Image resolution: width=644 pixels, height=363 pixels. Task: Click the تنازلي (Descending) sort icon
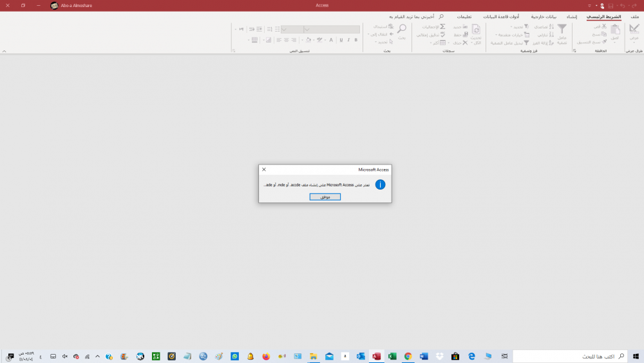(x=551, y=35)
